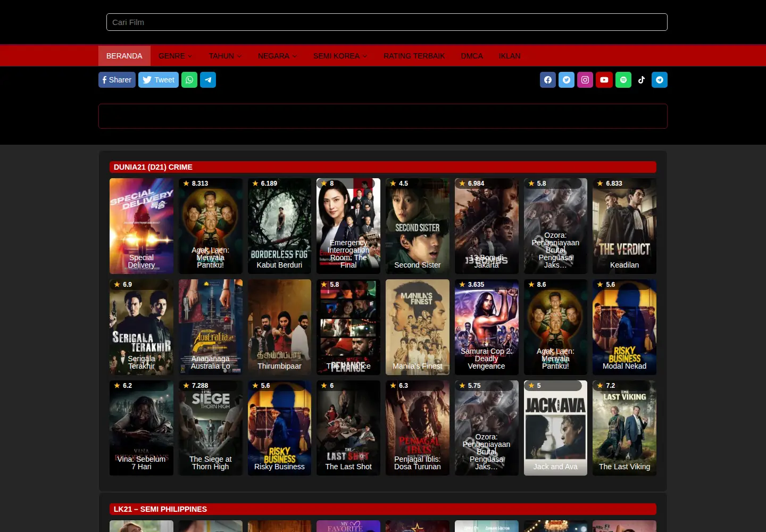Click the Tweet share button
This screenshot has height=532, width=766.
pyautogui.click(x=159, y=80)
